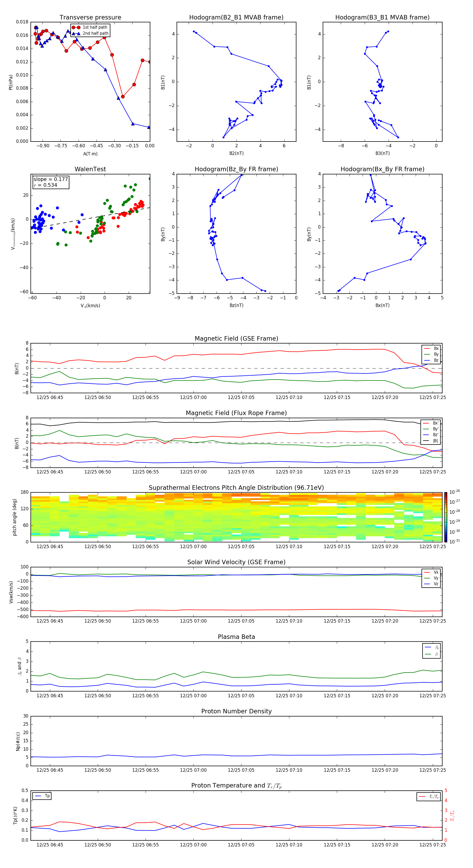Image resolution: width=473 pixels, height=868 pixels.
Task: Click the 'By' legend entry in GSE panel
Action: pos(431,354)
